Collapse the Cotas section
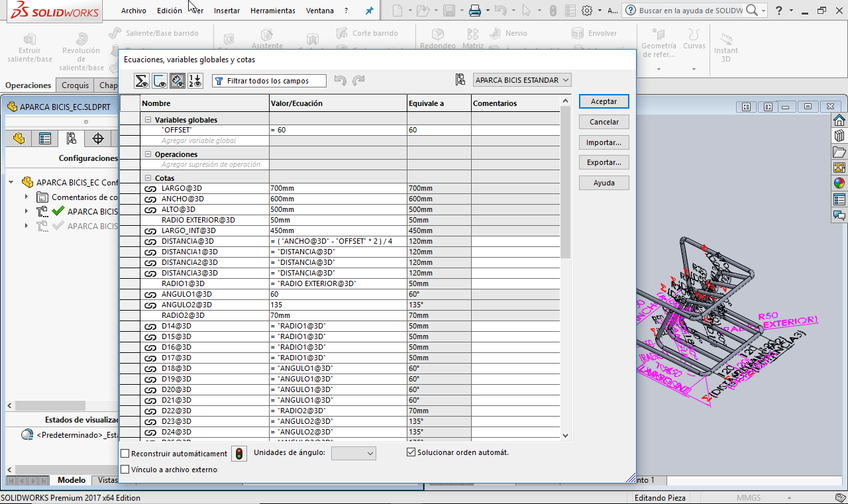This screenshot has height=504, width=848. click(148, 178)
